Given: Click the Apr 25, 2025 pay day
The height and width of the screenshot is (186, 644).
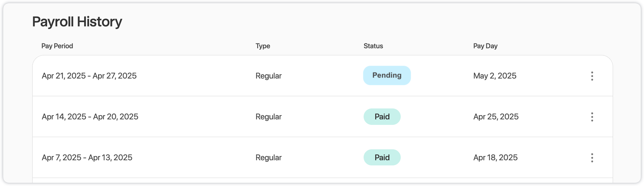Looking at the screenshot, I should [496, 117].
